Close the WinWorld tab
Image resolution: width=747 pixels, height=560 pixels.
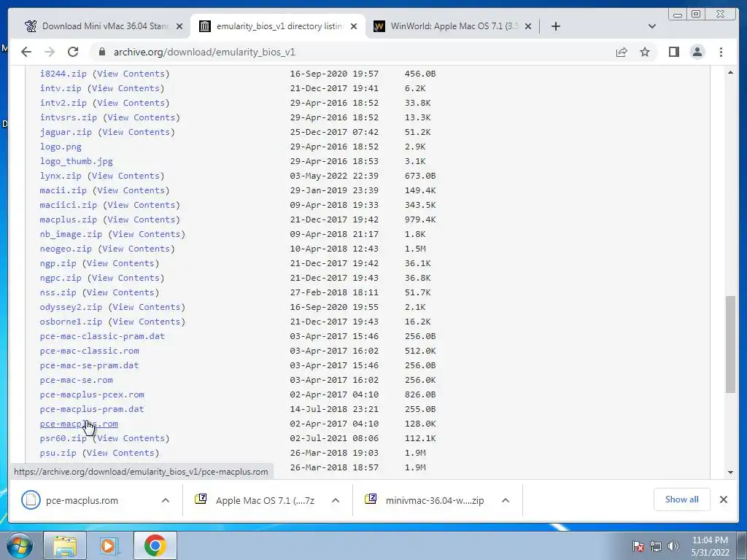(x=528, y=26)
